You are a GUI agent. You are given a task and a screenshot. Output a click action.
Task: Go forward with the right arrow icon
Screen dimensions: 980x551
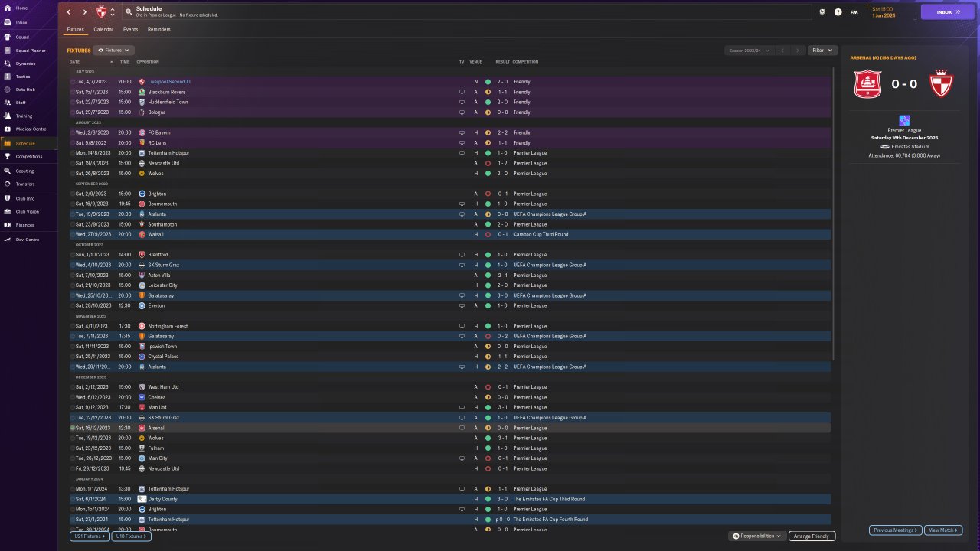point(84,12)
